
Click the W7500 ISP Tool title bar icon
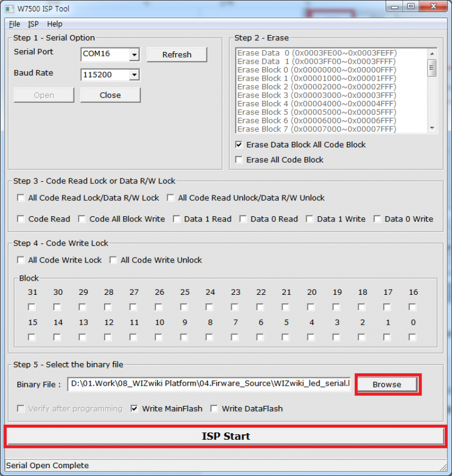10,8
